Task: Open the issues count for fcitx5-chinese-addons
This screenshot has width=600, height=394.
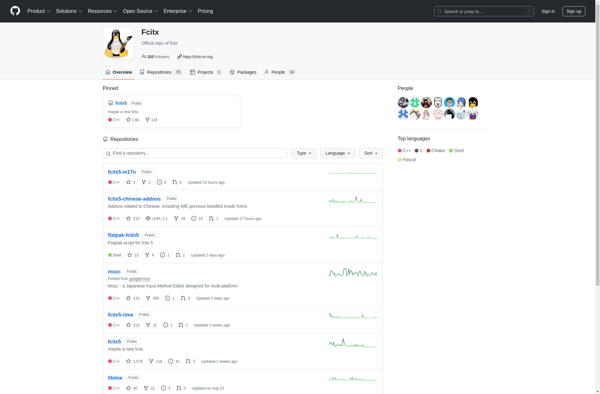Action: click(x=197, y=218)
